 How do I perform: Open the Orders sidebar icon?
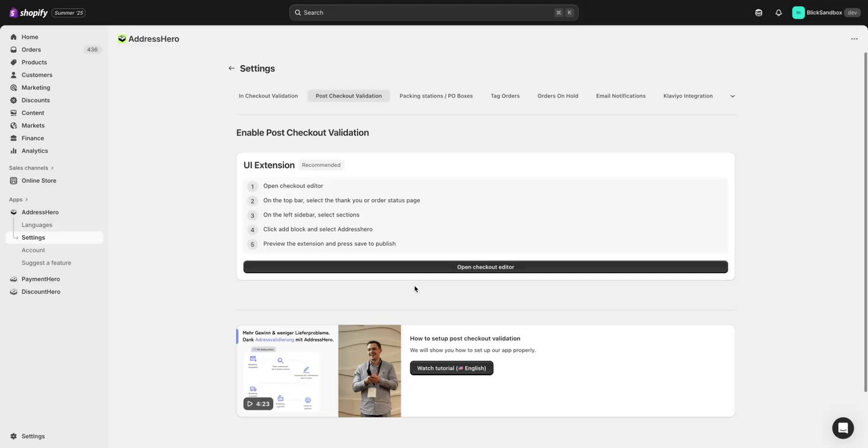14,50
